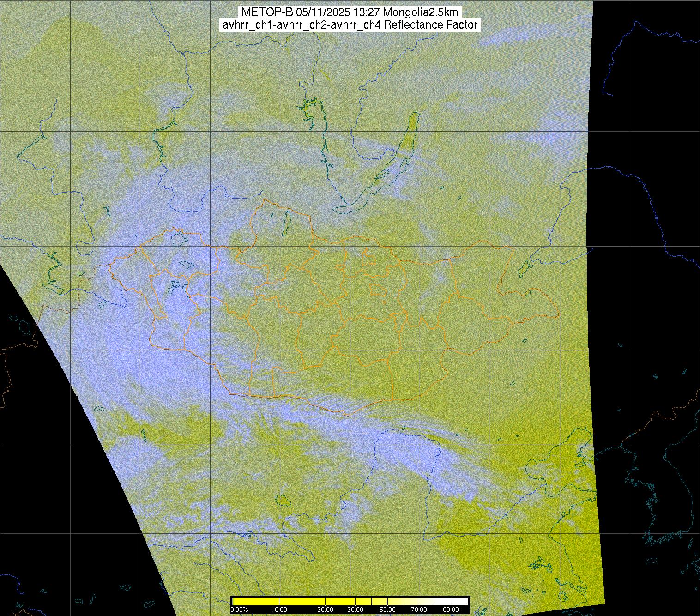This screenshot has height=616, width=700.
Task: Click the 30.00 label on the color scale
Action: click(355, 610)
